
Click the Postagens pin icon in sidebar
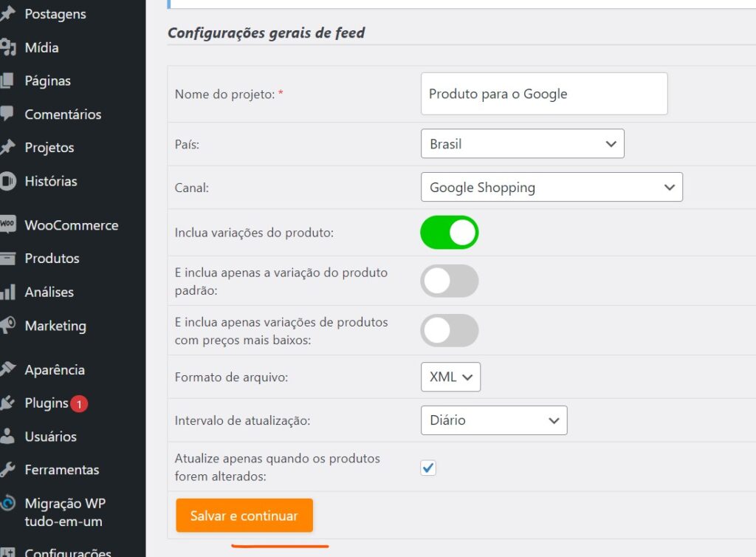[x=8, y=14]
